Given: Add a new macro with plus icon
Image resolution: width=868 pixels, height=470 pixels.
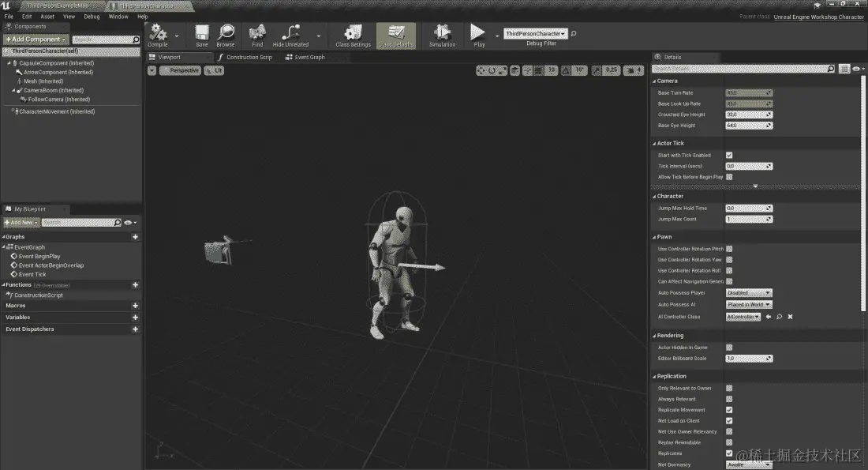Looking at the screenshot, I should point(135,306).
